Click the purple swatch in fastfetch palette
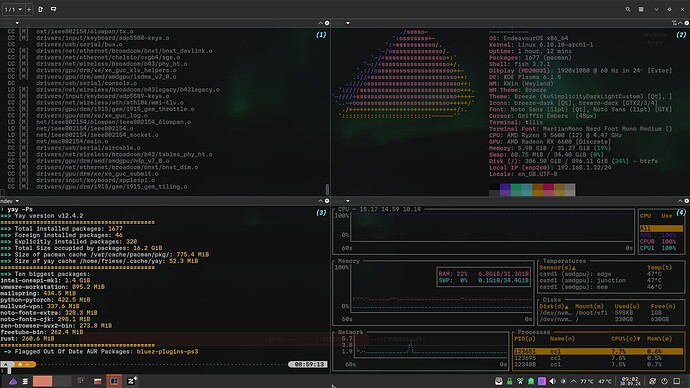This screenshot has width=690, height=388. pos(505,190)
